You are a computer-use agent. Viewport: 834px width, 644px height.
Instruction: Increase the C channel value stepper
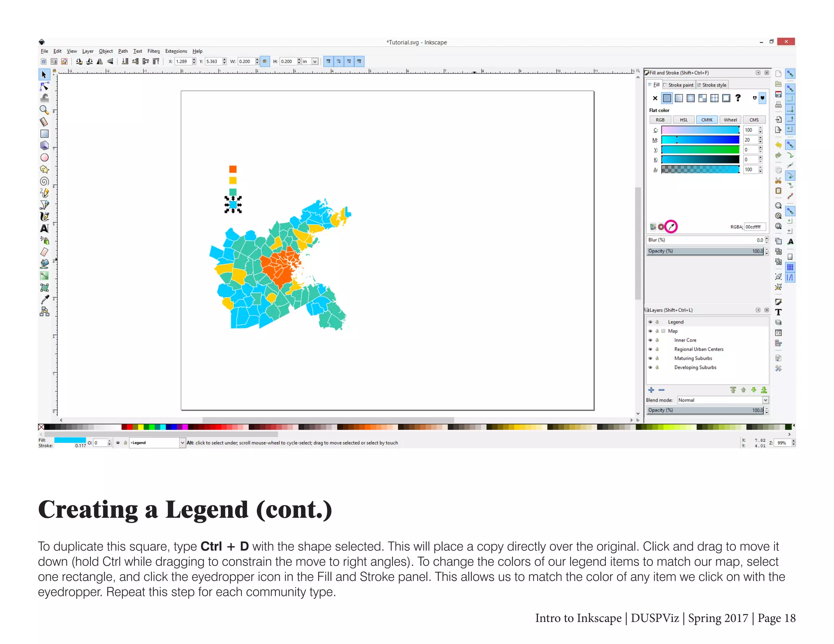click(761, 128)
